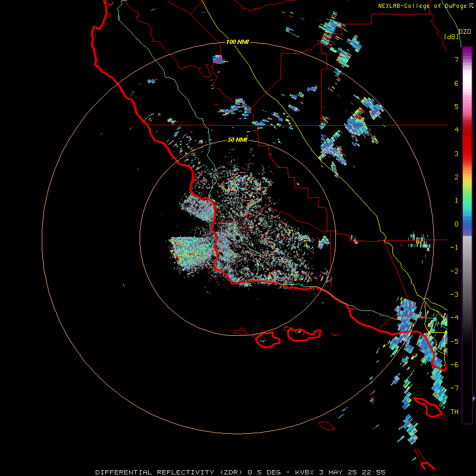Click the -7 value on the dB scale
Viewport: 476px width, 476px height.
454,388
